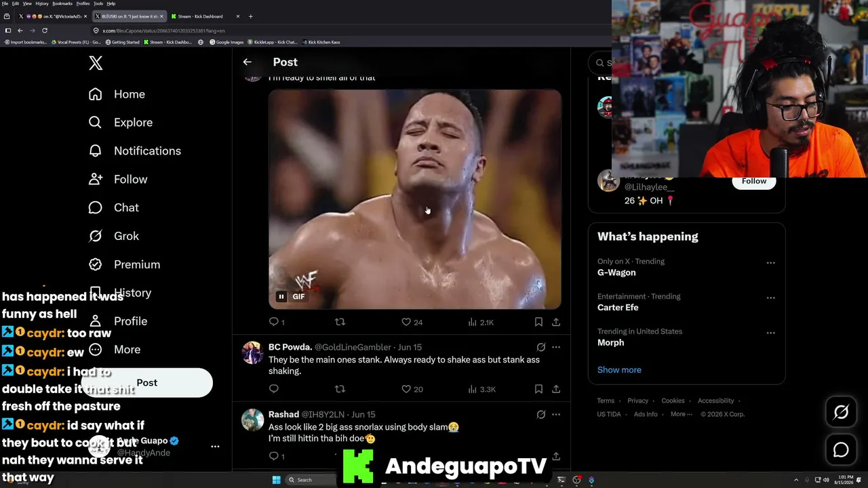View analytics of the 2.1K views post
The width and height of the screenshot is (868, 488).
tap(481, 322)
